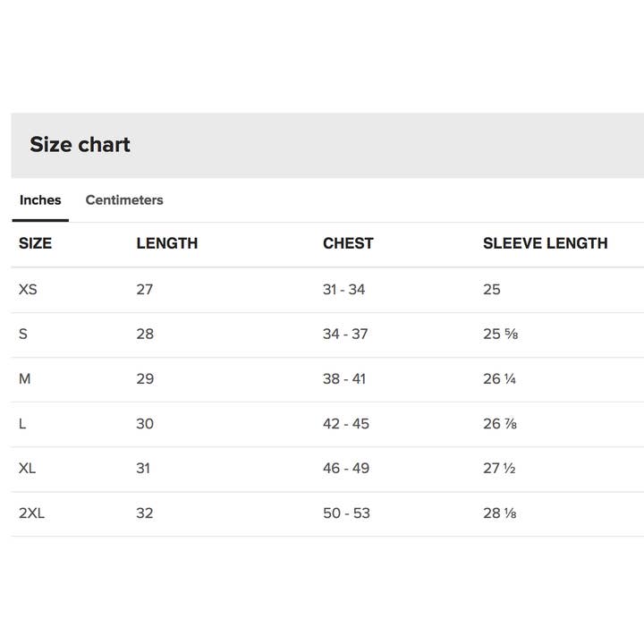The image size is (644, 644).
Task: Select the 2XL size row label
Action: click(31, 513)
